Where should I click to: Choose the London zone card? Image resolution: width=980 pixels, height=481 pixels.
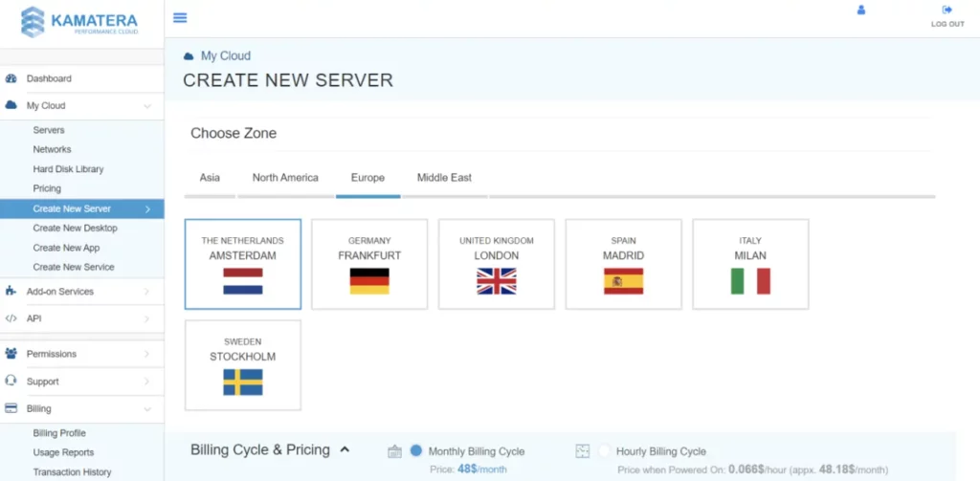497,264
